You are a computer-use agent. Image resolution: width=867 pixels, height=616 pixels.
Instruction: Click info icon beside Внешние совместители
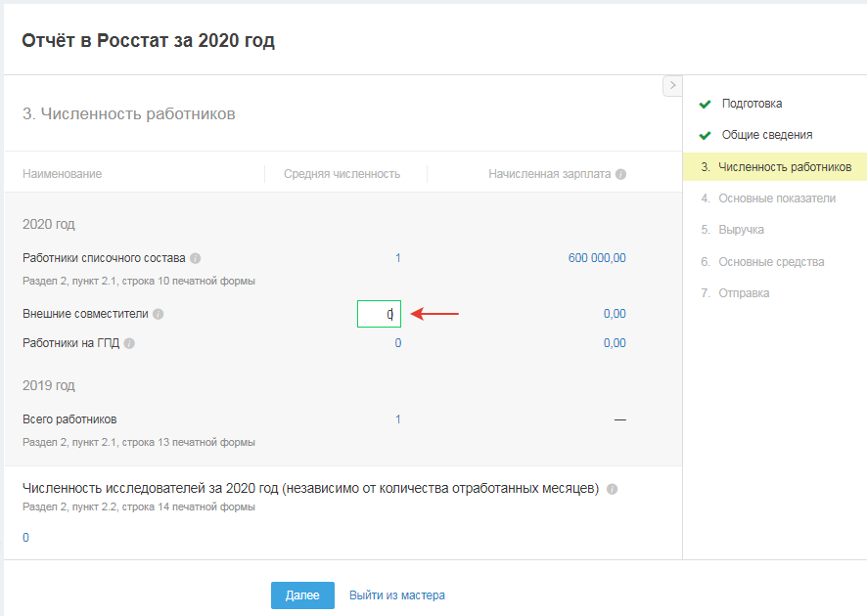pyautogui.click(x=159, y=315)
